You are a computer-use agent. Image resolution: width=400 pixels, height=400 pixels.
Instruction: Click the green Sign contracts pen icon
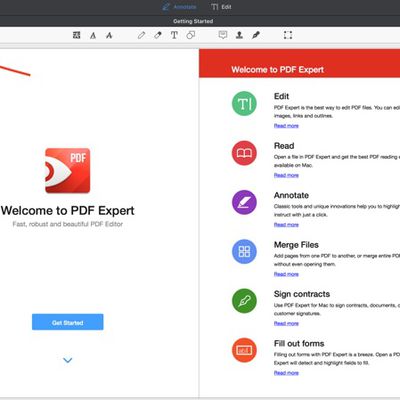pos(244,301)
